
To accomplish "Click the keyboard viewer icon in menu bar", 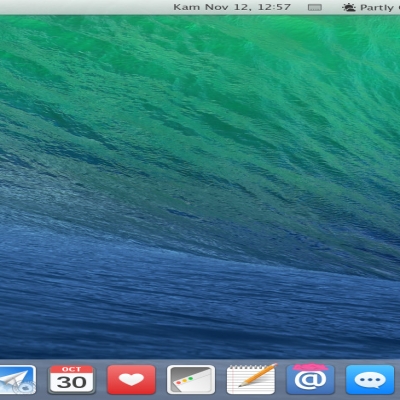I will [315, 7].
